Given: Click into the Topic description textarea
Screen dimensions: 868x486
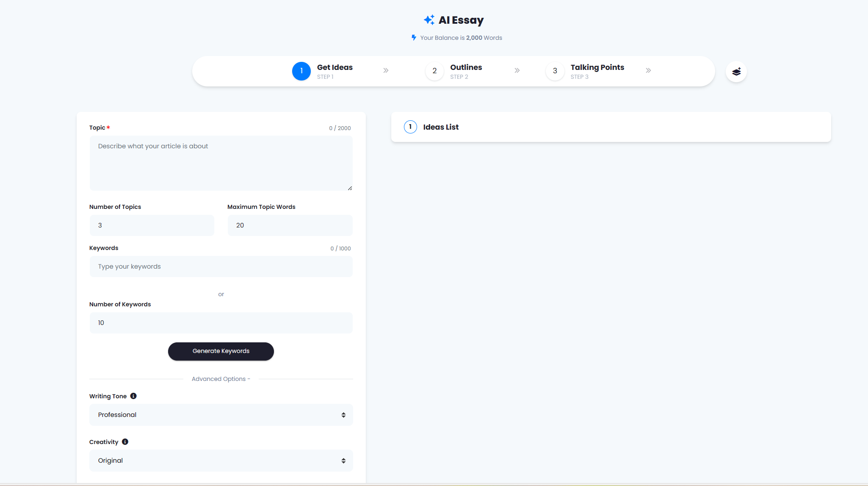Looking at the screenshot, I should point(221,163).
